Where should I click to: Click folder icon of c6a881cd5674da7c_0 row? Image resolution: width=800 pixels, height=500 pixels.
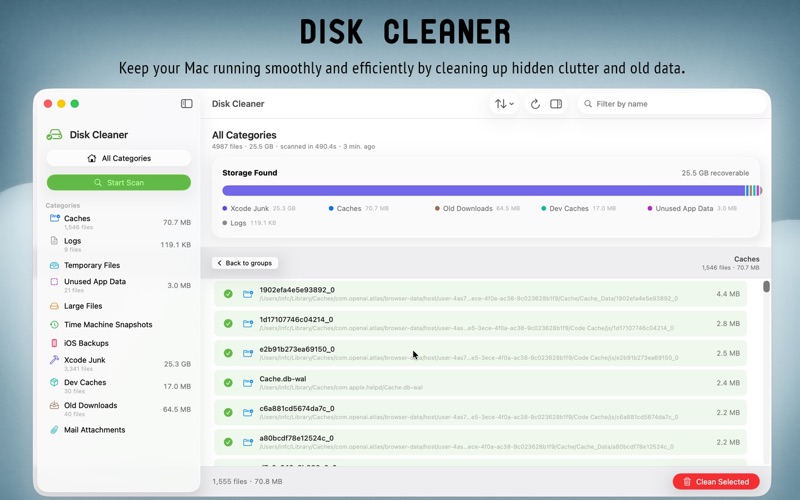[248, 412]
